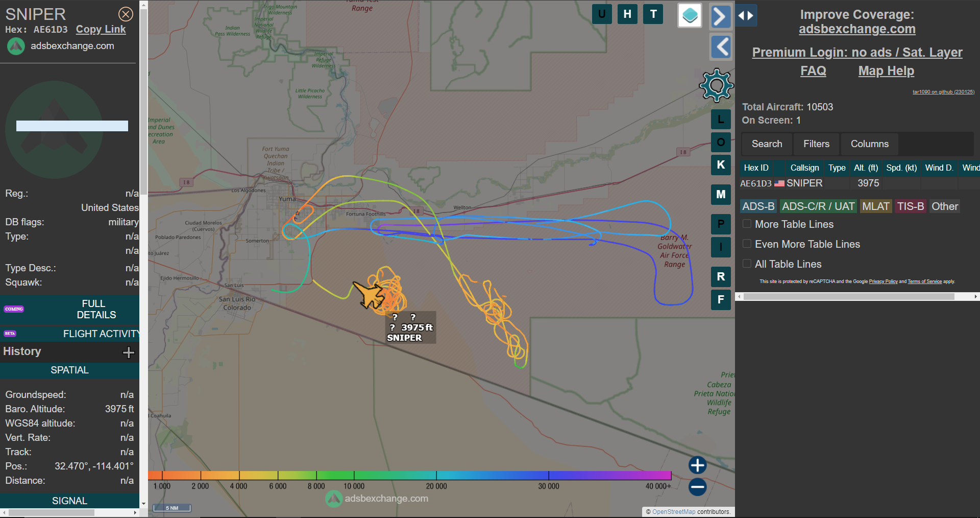This screenshot has height=518, width=980.
Task: Open tar1090 on github link
Action: tap(943, 92)
